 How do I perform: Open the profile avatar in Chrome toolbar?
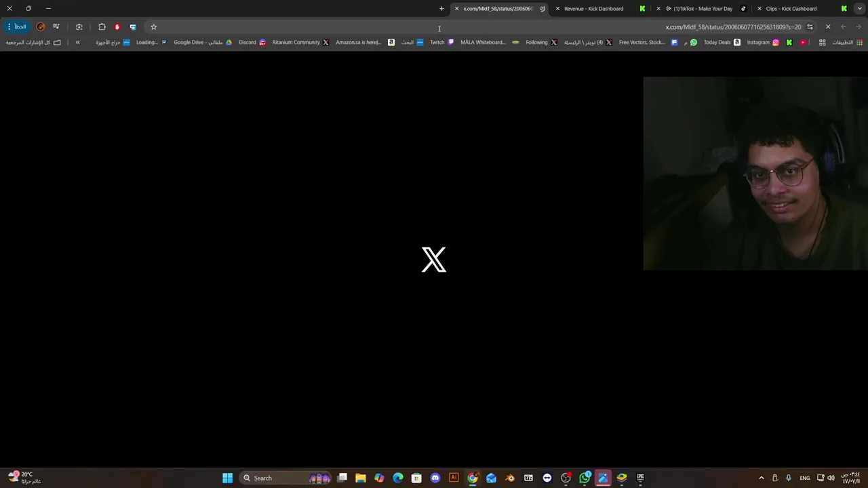[x=41, y=27]
